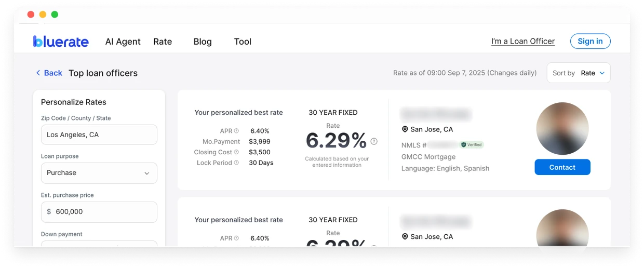Click the Zip Code / County / State label
Viewport: 644px width, 268px height.
coord(76,118)
